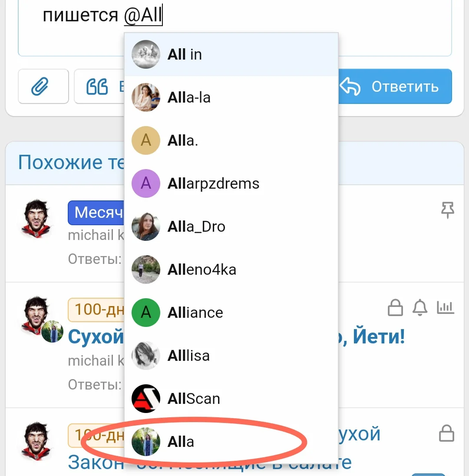
Task: Select 'Alla_Dro' mention option
Action: [231, 226]
